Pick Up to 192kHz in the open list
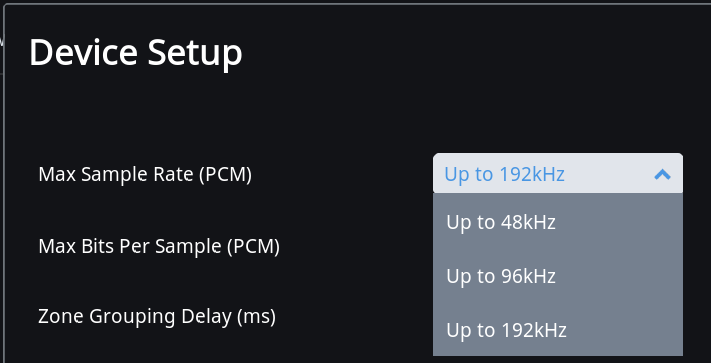 click(558, 330)
